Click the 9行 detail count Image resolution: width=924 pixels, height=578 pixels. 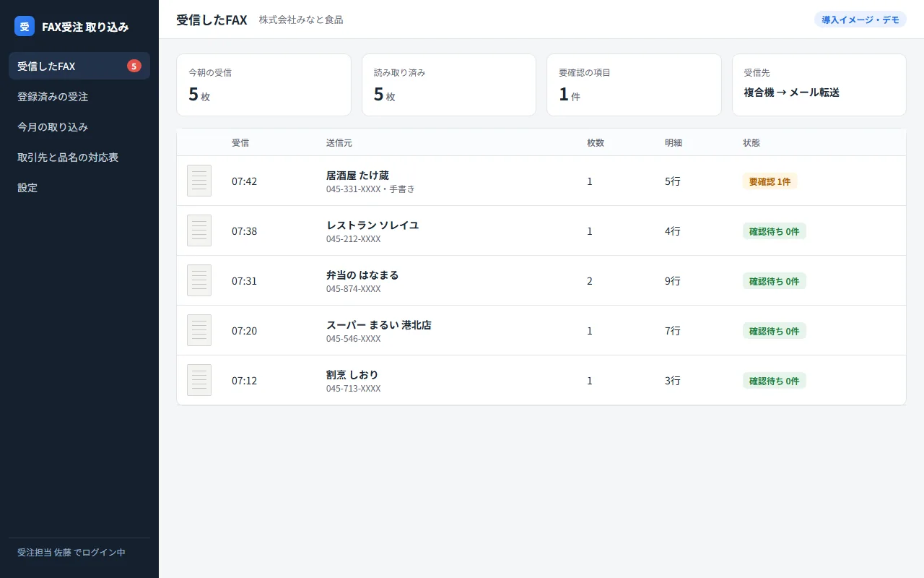pos(673,281)
